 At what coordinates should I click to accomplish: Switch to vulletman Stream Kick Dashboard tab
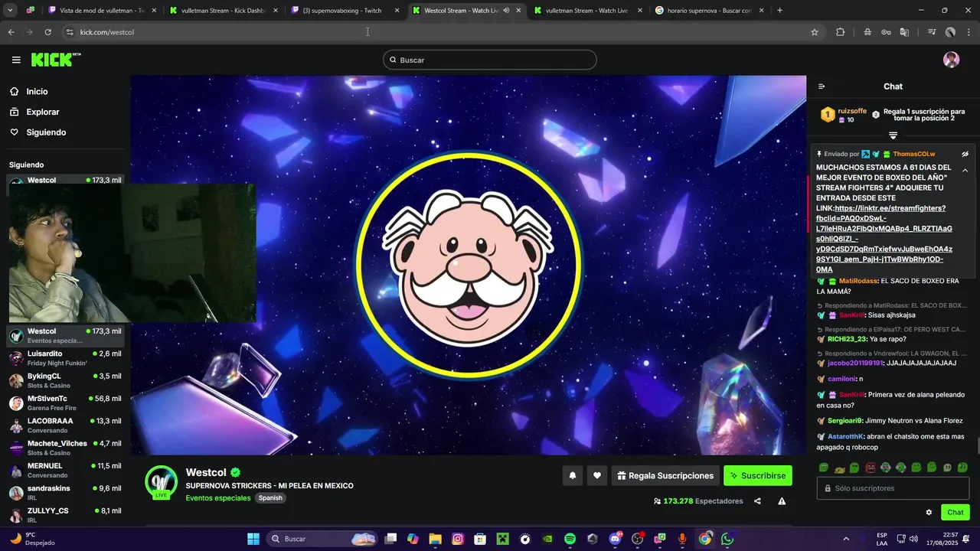[x=225, y=11]
